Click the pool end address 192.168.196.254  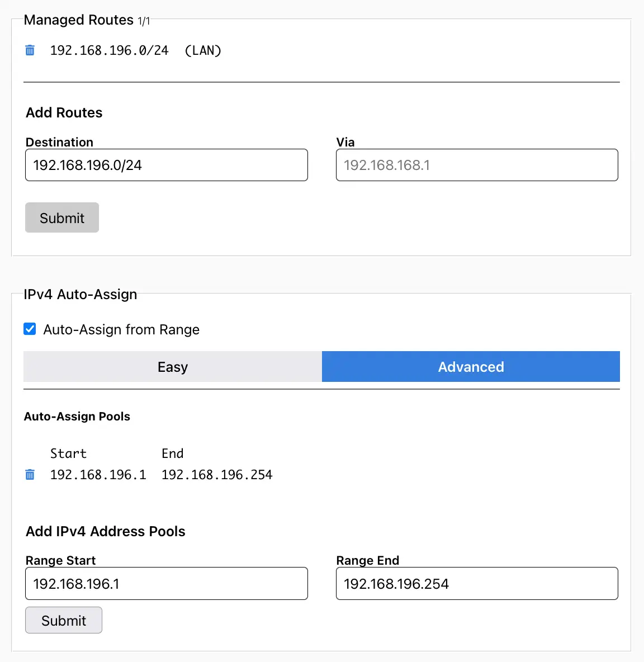pos(217,475)
